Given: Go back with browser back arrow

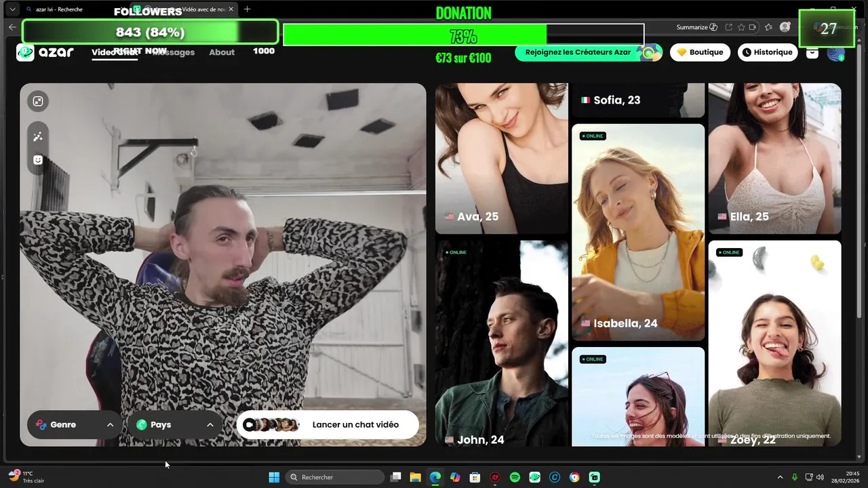Looking at the screenshot, I should (x=12, y=27).
